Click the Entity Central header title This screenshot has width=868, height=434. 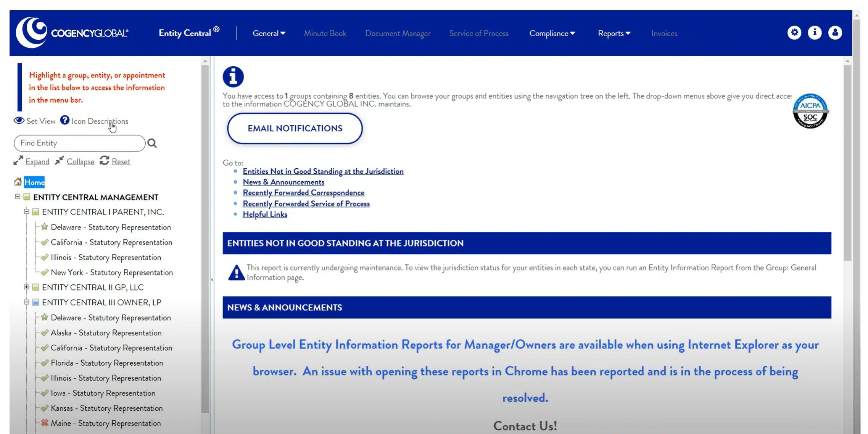189,32
